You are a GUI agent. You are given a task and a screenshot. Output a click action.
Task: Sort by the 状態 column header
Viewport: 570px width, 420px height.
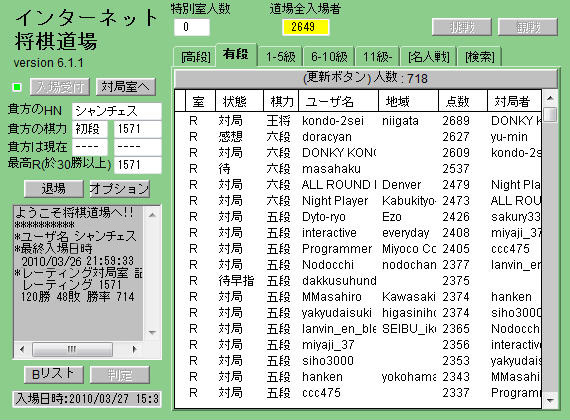(x=239, y=101)
